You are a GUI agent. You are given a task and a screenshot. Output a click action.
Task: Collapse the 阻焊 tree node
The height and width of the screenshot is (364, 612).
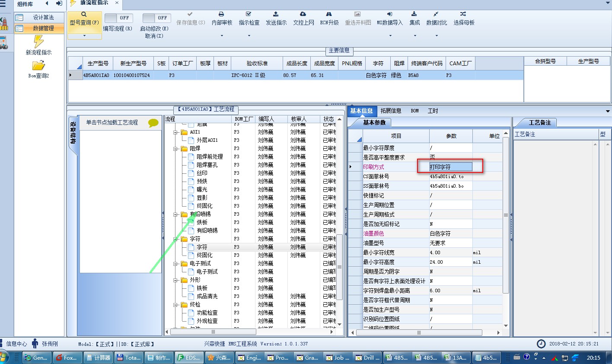point(176,149)
